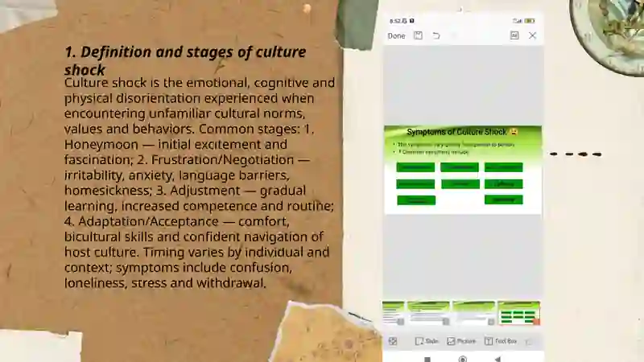Select the third slide thumbnail in filmstrip
The image size is (644, 362).
tap(473, 313)
